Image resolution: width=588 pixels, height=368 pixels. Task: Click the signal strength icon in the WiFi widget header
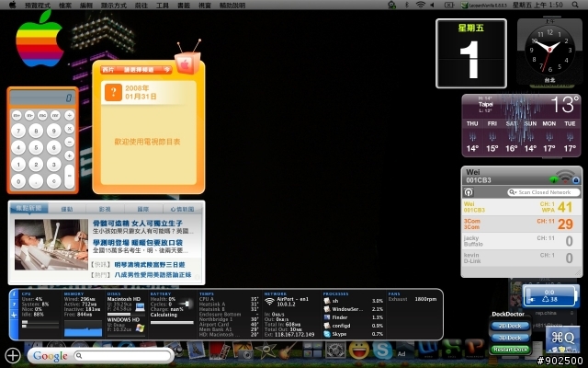click(x=565, y=176)
